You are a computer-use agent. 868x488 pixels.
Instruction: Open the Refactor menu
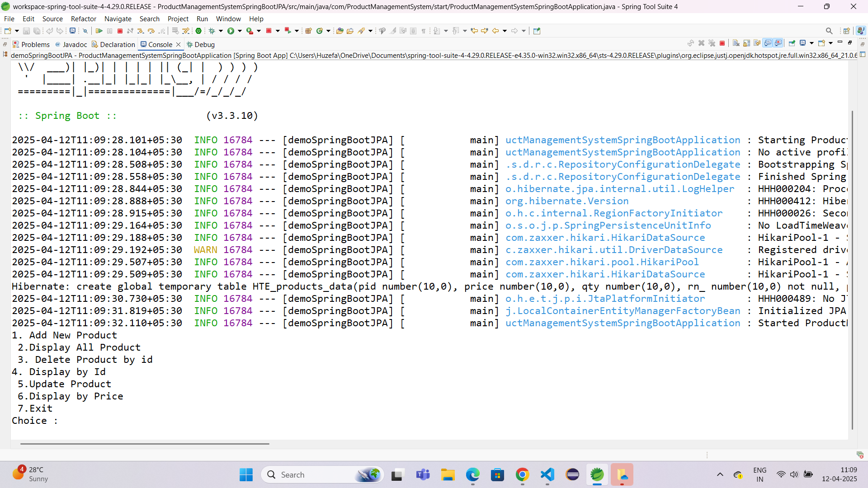[x=84, y=19]
